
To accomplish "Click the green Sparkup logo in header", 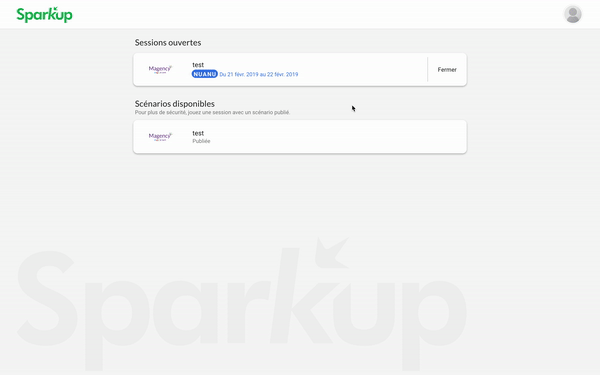I will [44, 15].
